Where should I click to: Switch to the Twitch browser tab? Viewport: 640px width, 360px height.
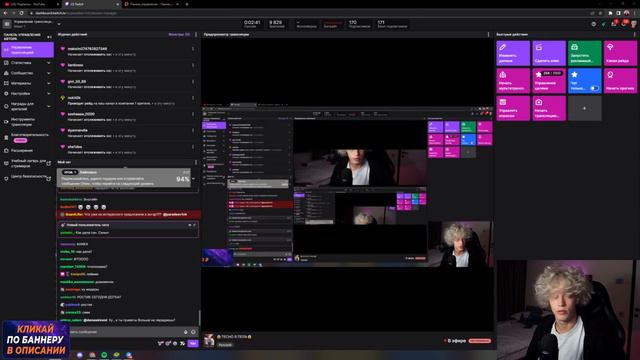point(91,4)
